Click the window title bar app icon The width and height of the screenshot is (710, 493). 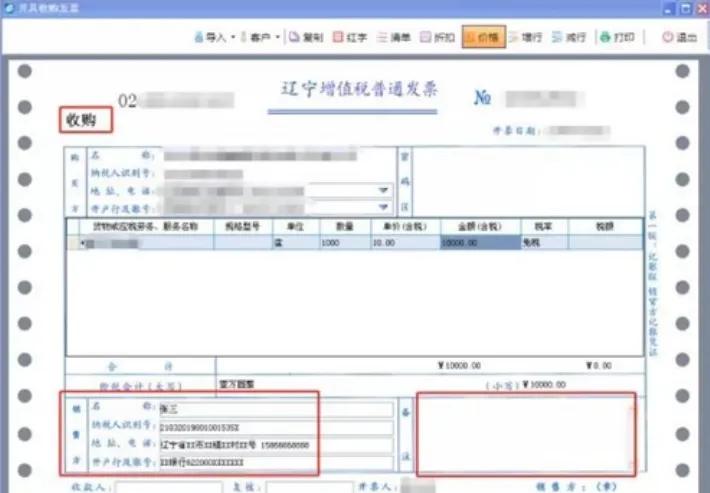[9, 8]
